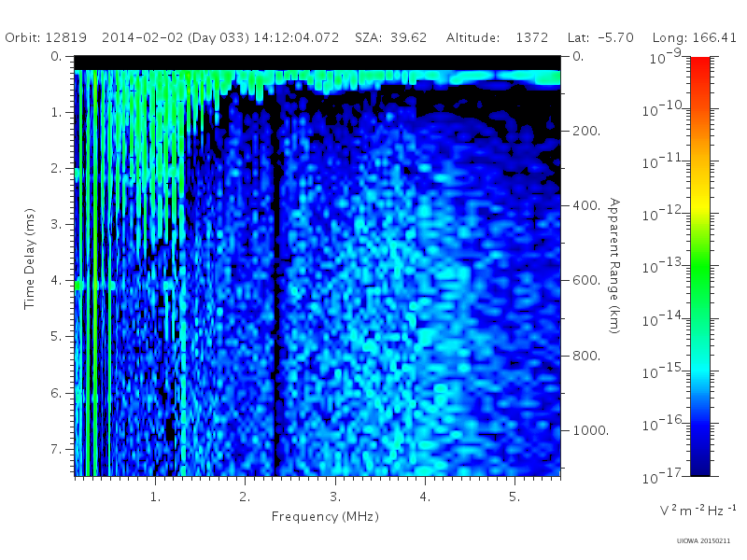This screenshot has width=747, height=560.
Task: Click the 2. tick label on frequency axis
Action: [245, 497]
